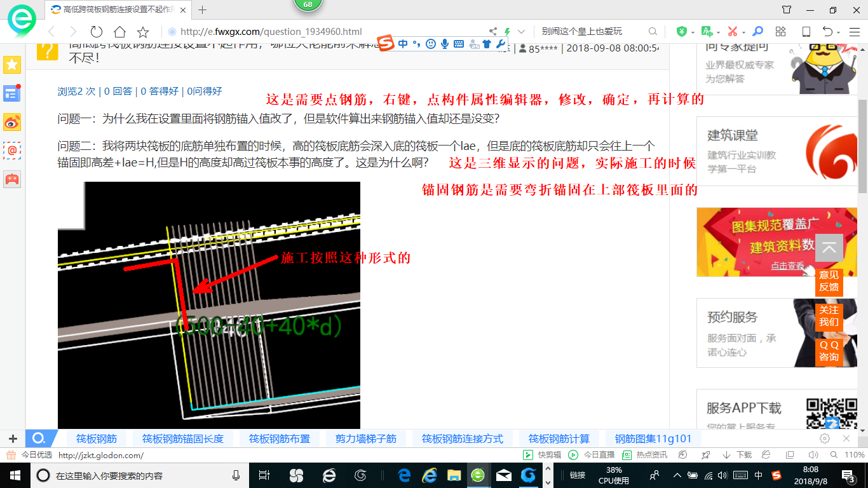The height and width of the screenshot is (488, 868).
Task: Click related search tag 筏板钢筋计算
Action: [x=559, y=438]
